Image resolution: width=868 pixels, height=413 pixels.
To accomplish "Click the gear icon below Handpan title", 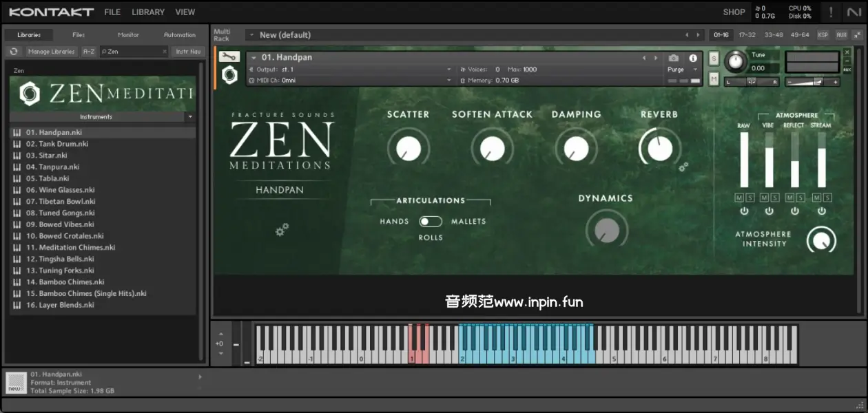I will pos(282,230).
